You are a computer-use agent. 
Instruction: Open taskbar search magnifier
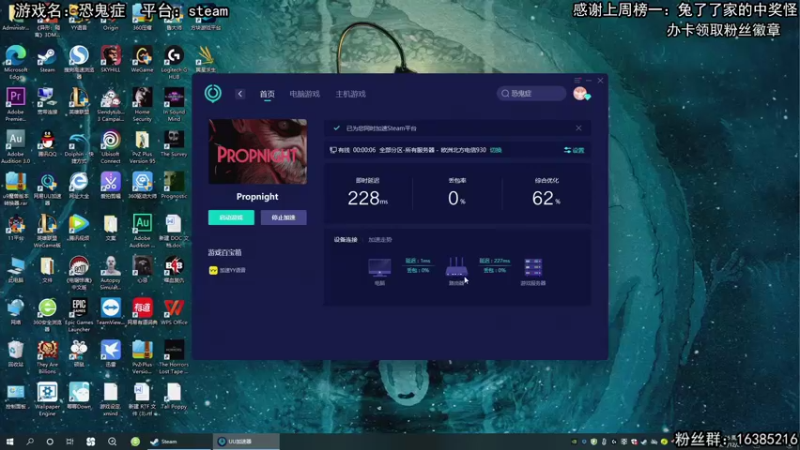coord(30,441)
